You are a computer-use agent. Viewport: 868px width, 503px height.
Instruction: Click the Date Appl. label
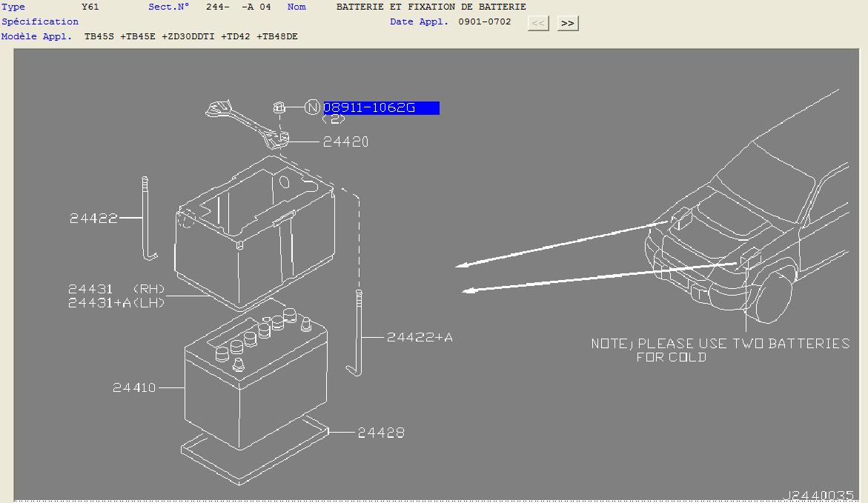(419, 21)
